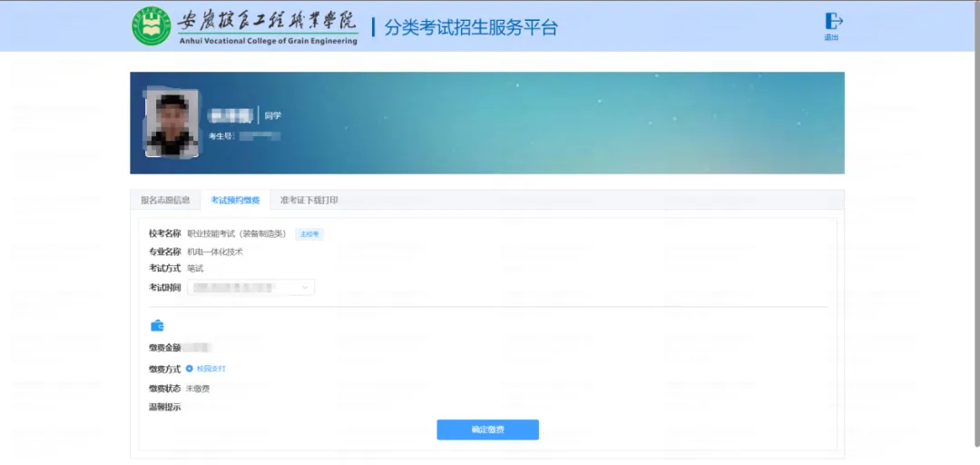Click the 专业名称 label
The height and width of the screenshot is (465, 980).
click(165, 252)
